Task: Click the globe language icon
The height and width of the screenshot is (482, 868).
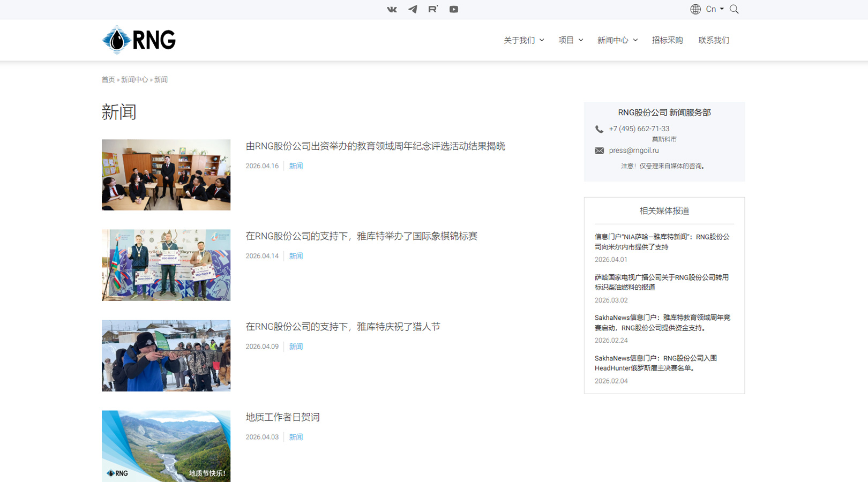Action: point(695,9)
